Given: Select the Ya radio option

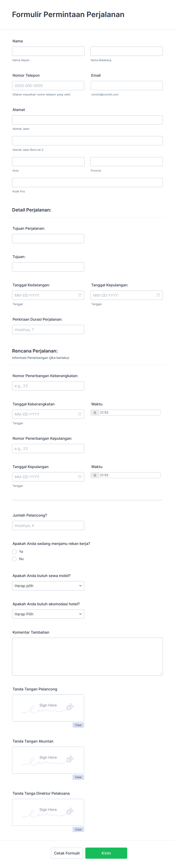Looking at the screenshot, I should 14,552.
